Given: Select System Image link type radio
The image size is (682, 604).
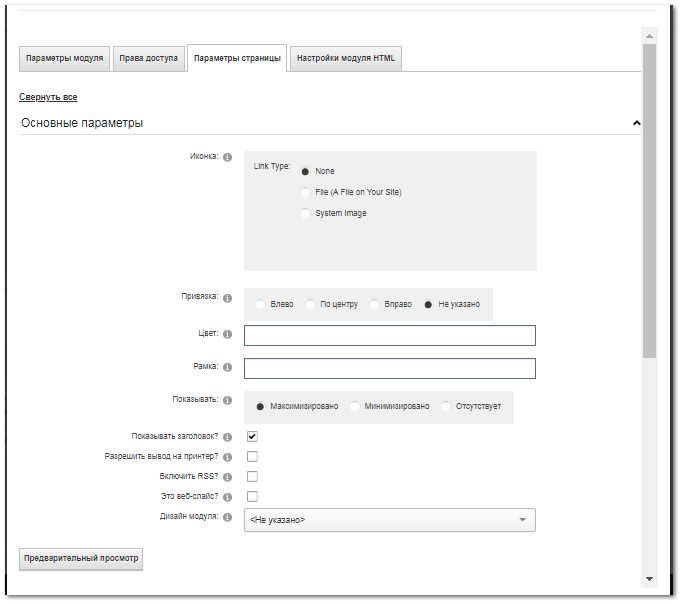Looking at the screenshot, I should pos(305,213).
